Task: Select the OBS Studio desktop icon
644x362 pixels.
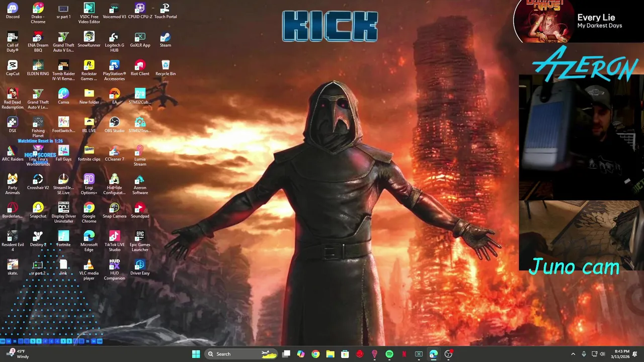Action: coord(114,125)
